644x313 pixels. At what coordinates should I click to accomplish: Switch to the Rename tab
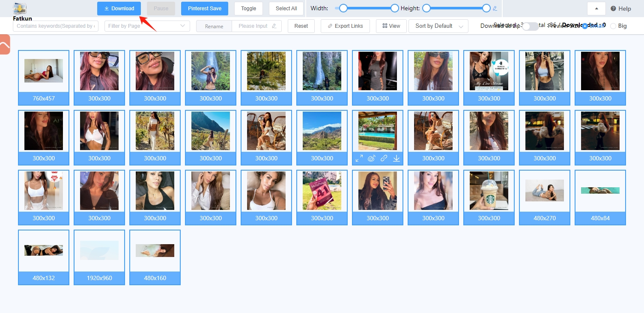click(x=214, y=26)
